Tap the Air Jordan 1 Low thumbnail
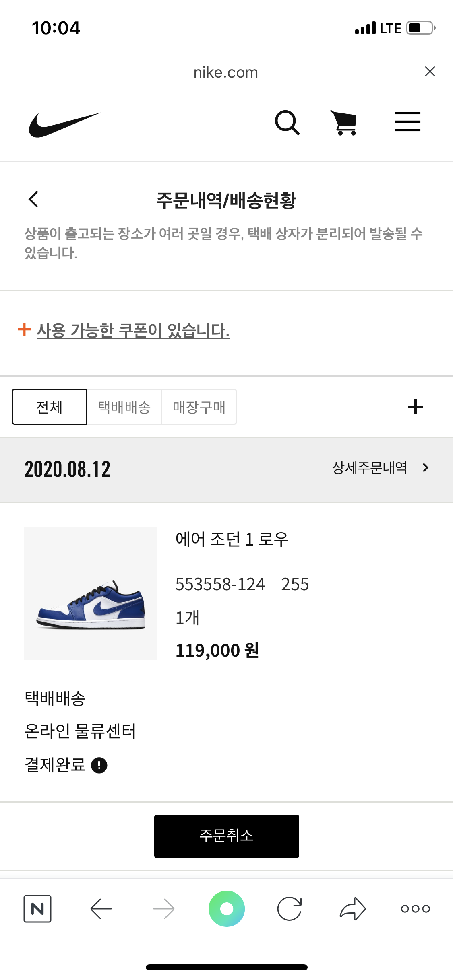The image size is (453, 980). pyautogui.click(x=91, y=593)
